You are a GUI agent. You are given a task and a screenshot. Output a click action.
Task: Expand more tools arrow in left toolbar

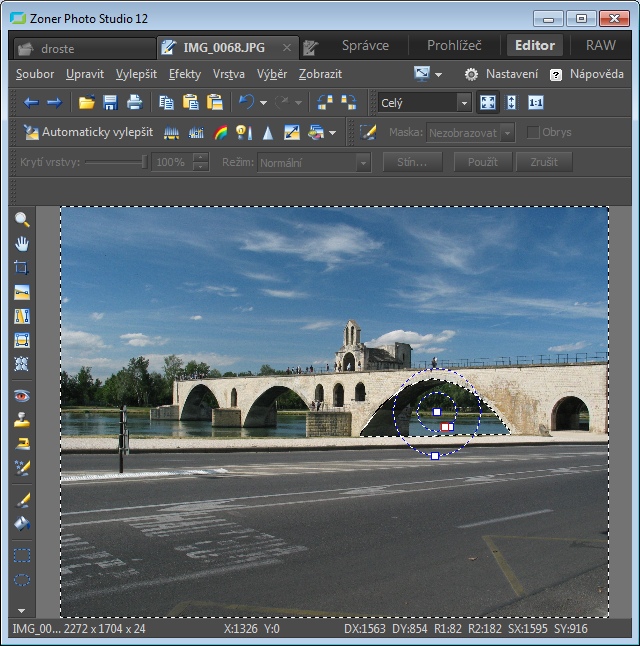(x=22, y=610)
